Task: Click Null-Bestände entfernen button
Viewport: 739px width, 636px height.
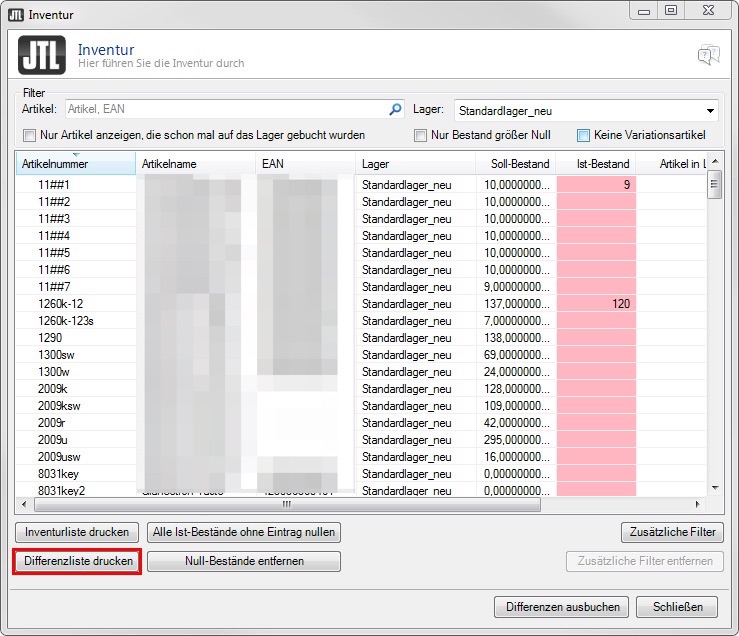Action: tap(244, 561)
